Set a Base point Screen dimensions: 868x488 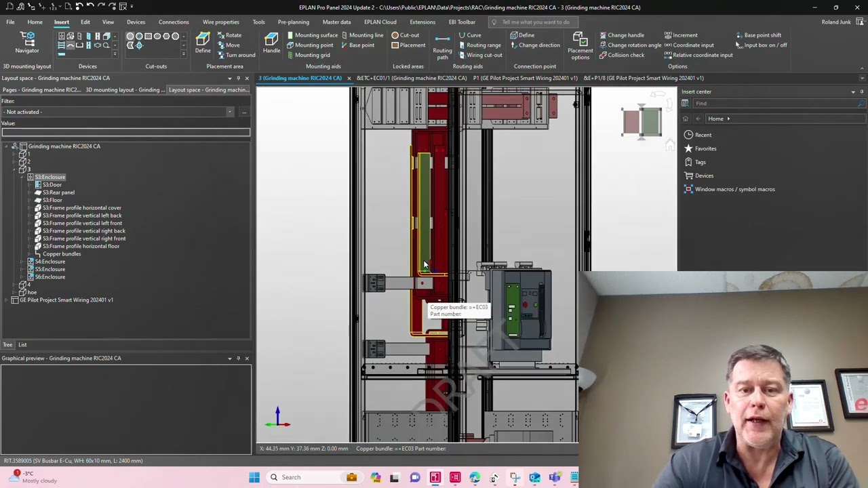pyautogui.click(x=357, y=45)
